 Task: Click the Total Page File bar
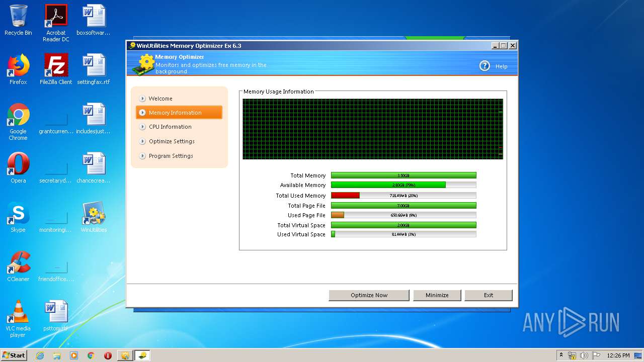pos(404,206)
